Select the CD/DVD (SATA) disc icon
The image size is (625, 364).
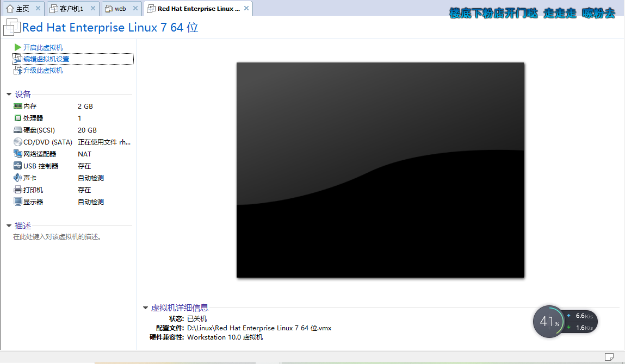click(x=17, y=142)
